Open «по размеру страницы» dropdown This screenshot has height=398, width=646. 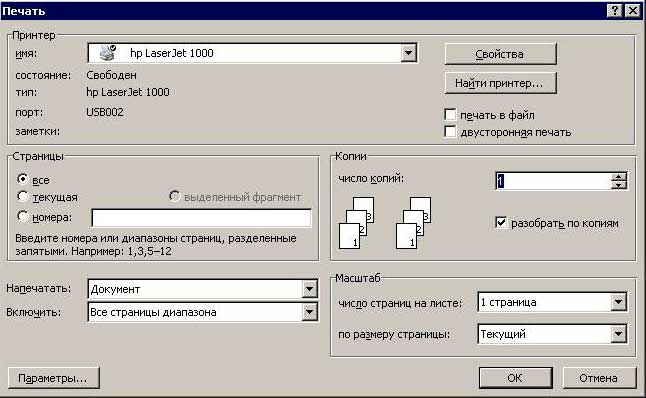(x=618, y=334)
